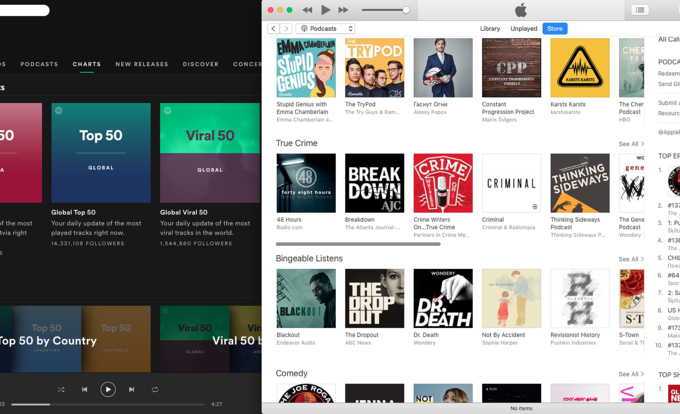Screen dimensions: 680x414
Task: Switch to the Unplayed tab in iTunes
Action: (523, 29)
